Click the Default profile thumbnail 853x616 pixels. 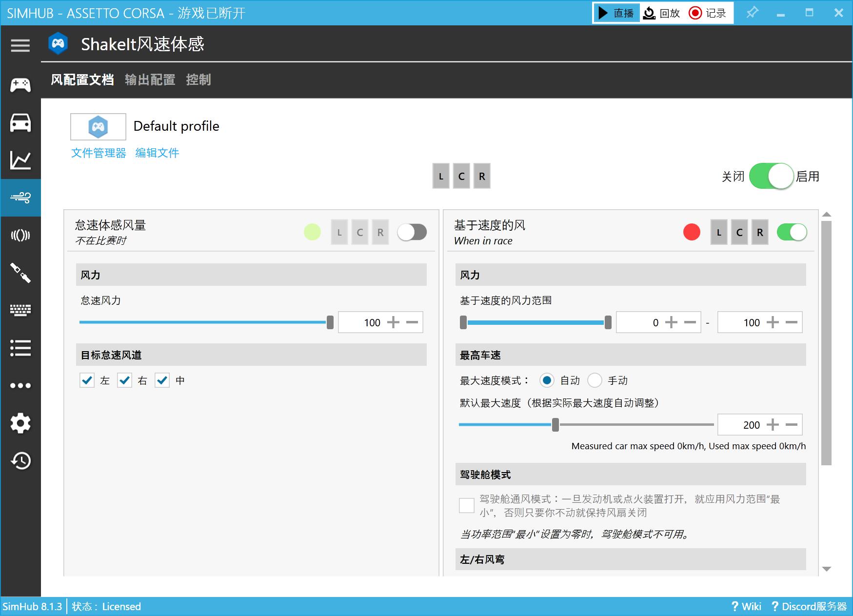click(x=98, y=127)
